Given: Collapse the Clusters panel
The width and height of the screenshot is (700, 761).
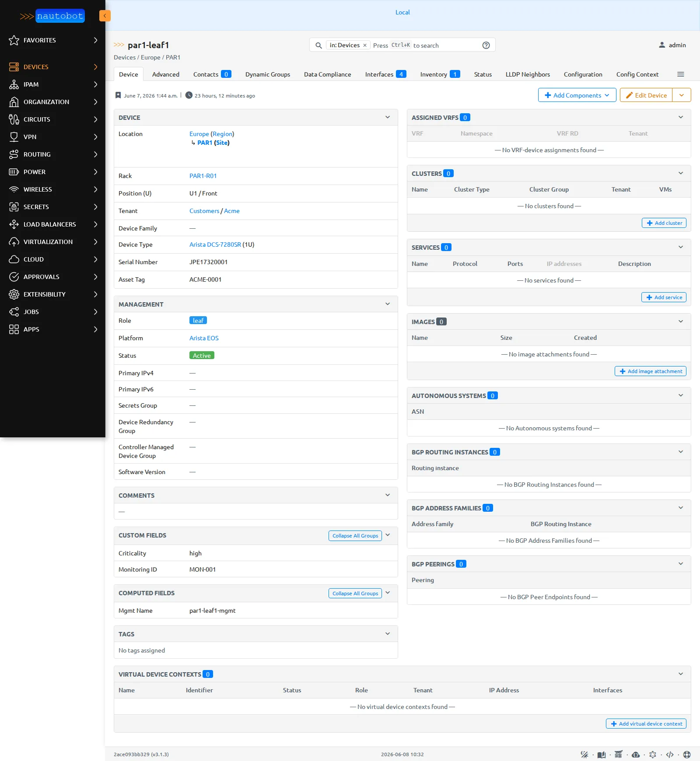Looking at the screenshot, I should point(681,173).
